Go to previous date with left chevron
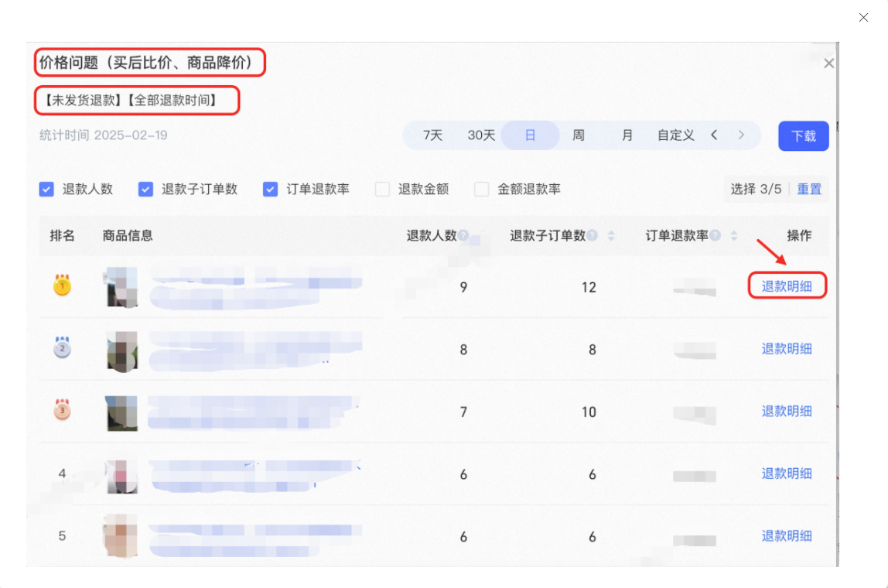Viewport: 888px width, 588px height. [714, 135]
